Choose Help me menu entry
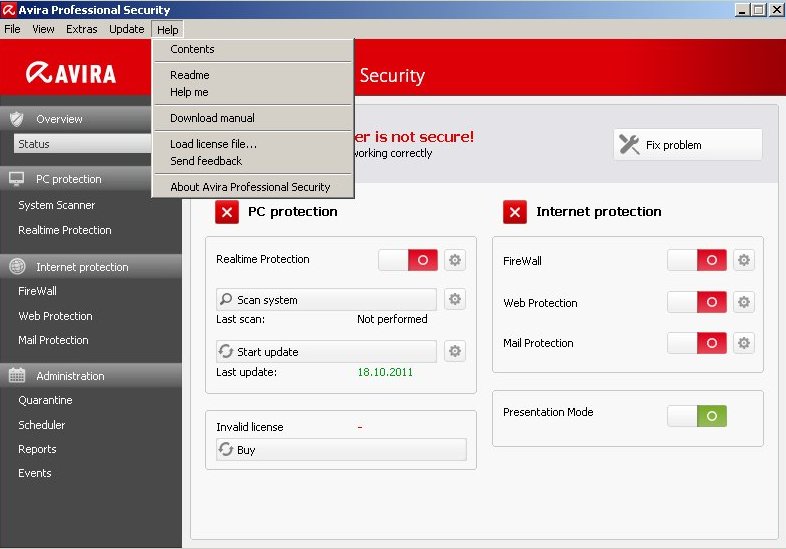Screen dimensions: 786x549 tap(253, 92)
